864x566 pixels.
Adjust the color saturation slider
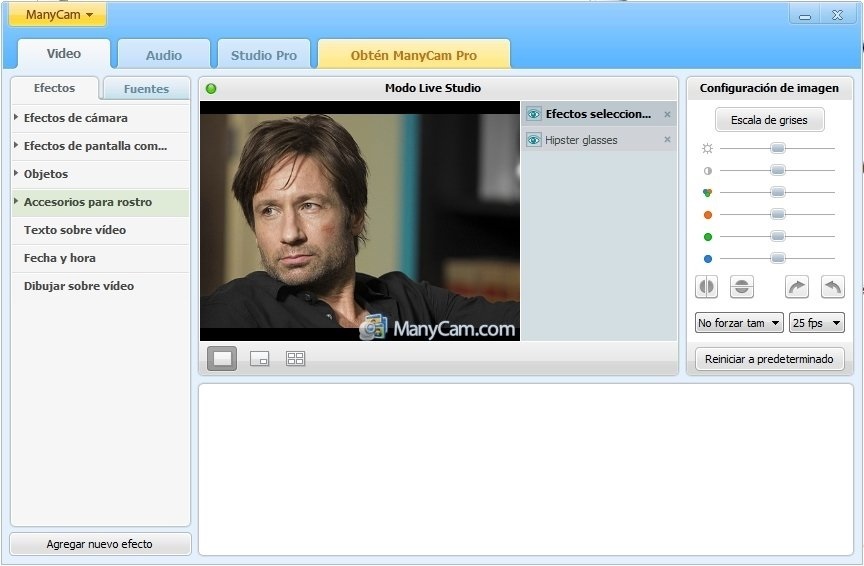(x=777, y=192)
